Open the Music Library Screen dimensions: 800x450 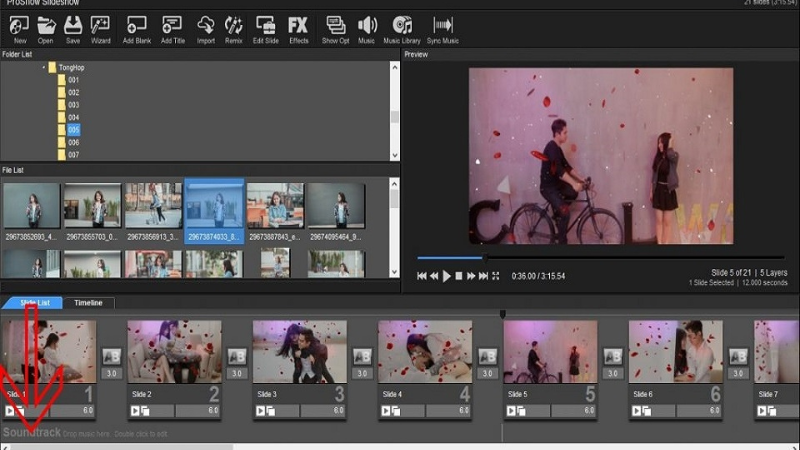(402, 26)
